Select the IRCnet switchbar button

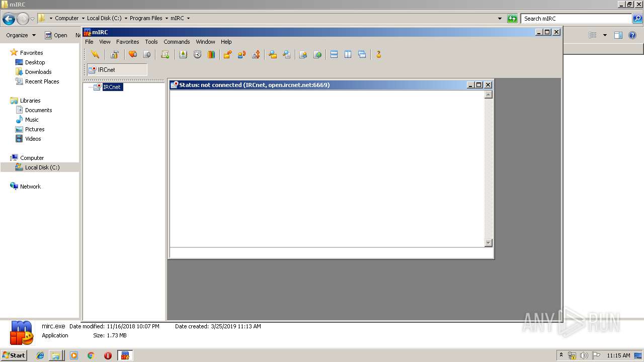point(117,70)
